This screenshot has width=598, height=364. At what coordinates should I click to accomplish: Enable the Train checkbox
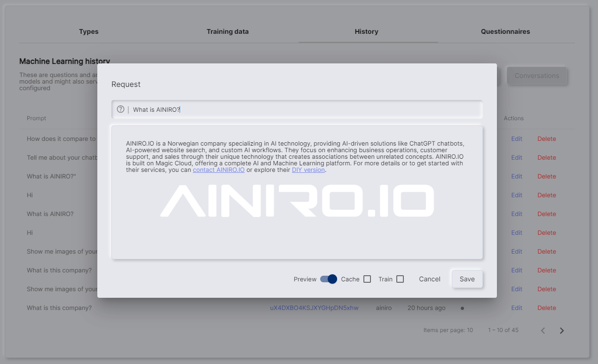point(400,279)
